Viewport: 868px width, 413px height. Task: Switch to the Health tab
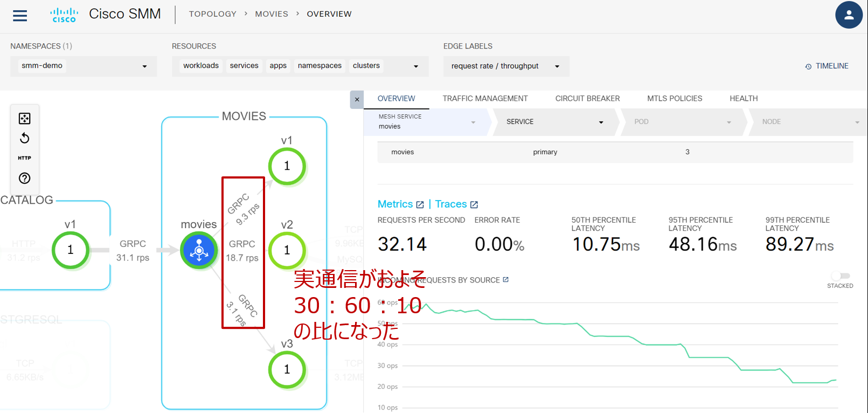point(744,99)
